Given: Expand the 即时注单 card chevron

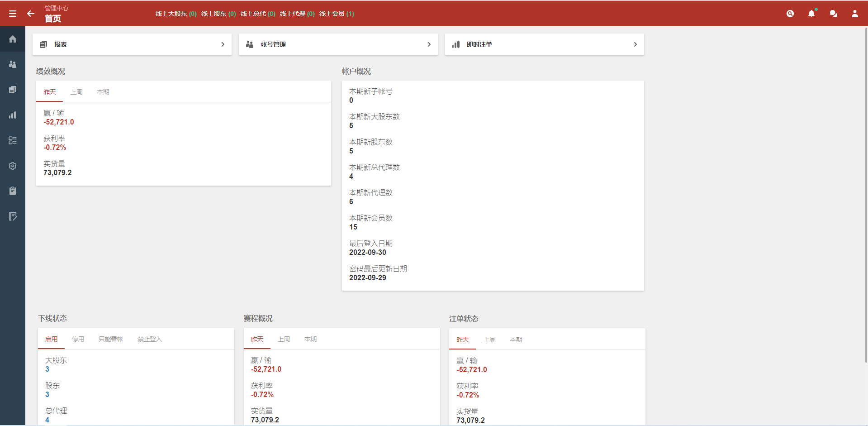Looking at the screenshot, I should [x=635, y=44].
